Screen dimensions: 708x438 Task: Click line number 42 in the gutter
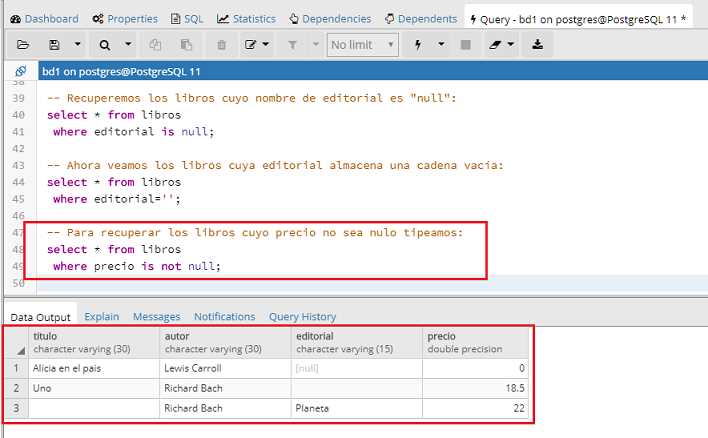(x=19, y=149)
